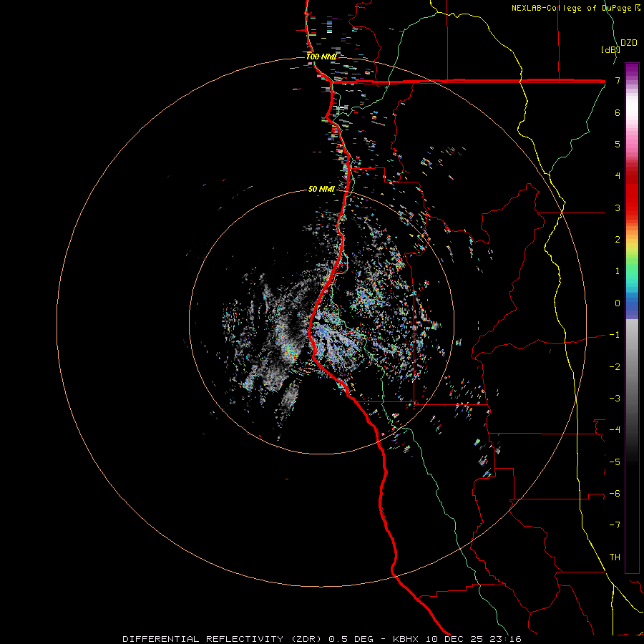Click the '[dB]' units label
The height and width of the screenshot is (644, 644).
pos(610,50)
